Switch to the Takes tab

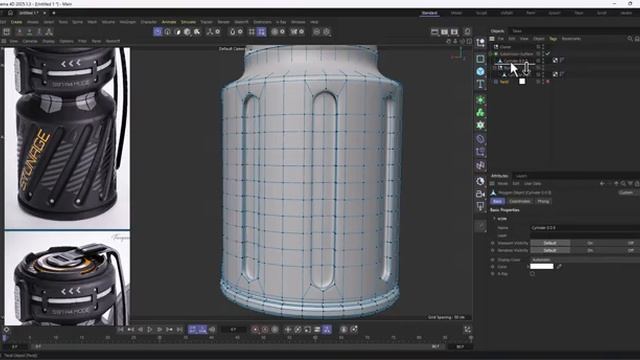tap(517, 31)
